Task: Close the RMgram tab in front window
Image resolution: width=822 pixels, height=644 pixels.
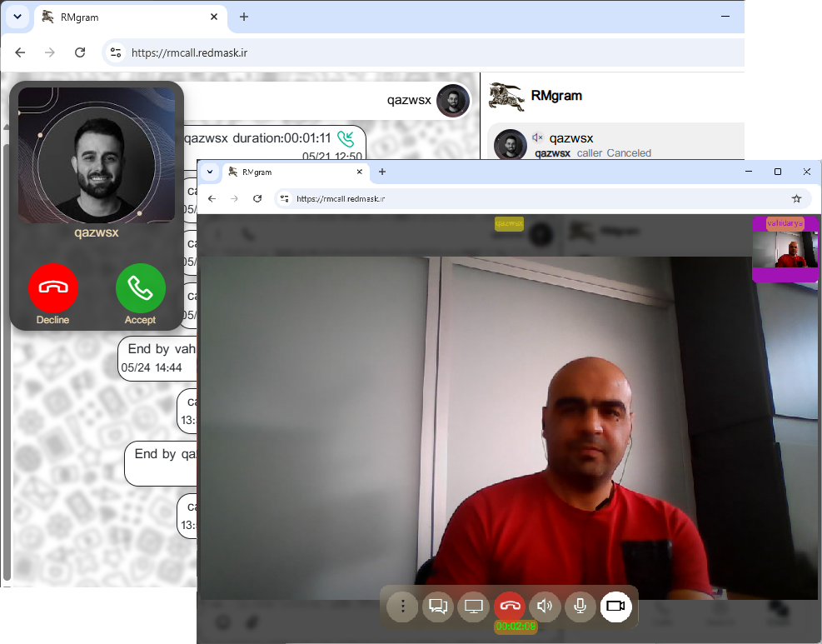Action: point(360,172)
